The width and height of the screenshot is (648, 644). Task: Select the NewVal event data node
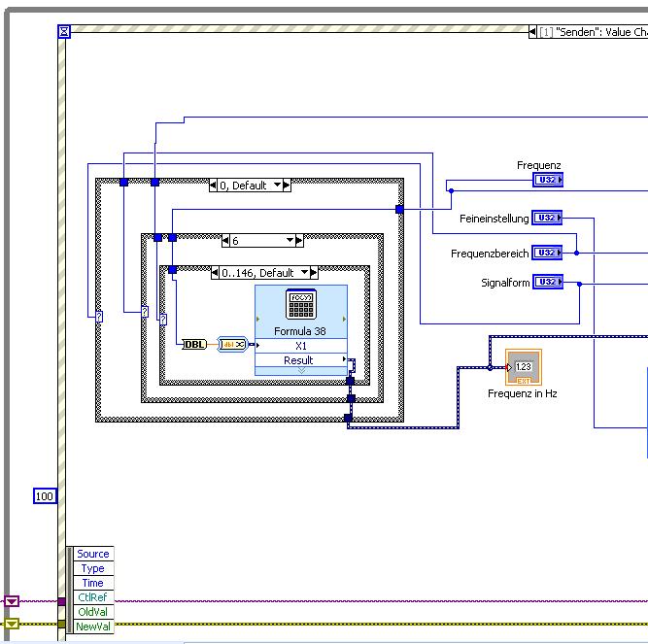point(93,627)
